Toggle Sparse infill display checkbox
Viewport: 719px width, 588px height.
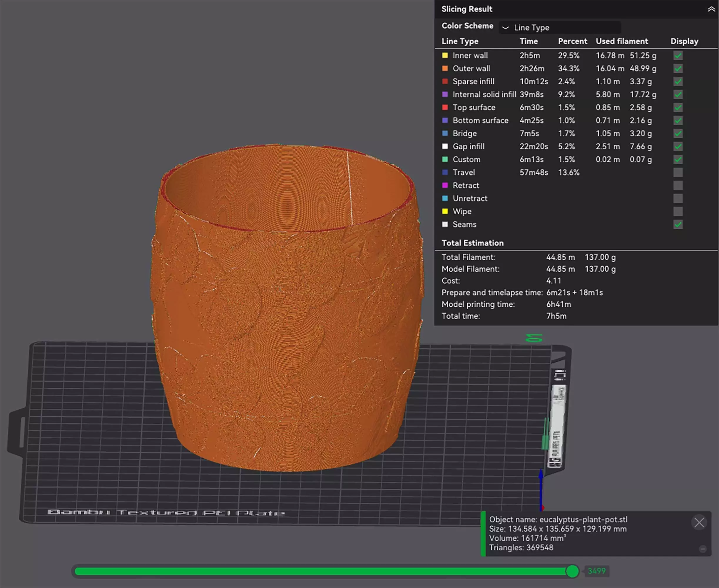click(x=678, y=81)
